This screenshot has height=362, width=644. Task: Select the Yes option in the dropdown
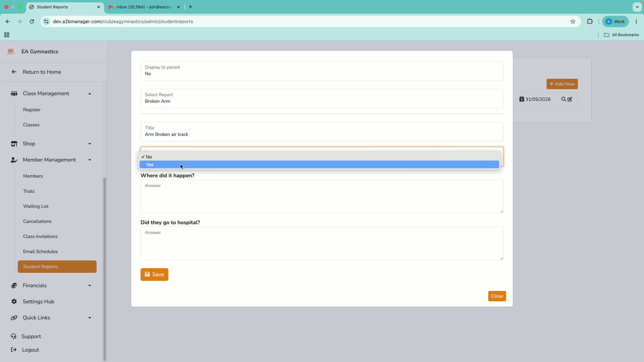point(319,165)
